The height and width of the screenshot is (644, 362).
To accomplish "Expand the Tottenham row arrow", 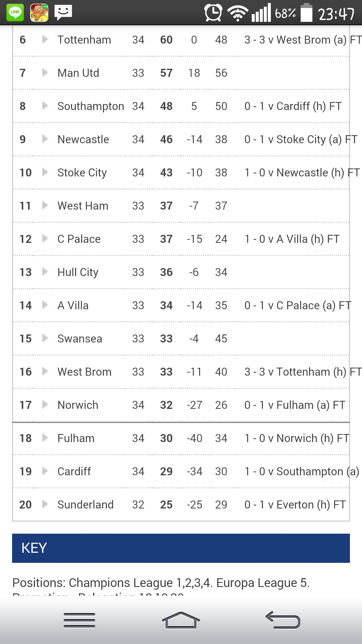I will click(45, 40).
